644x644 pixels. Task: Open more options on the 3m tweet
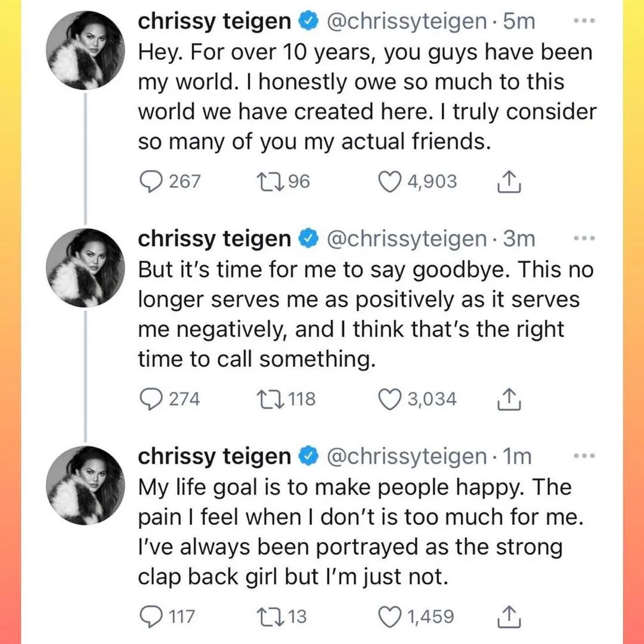[x=584, y=238]
